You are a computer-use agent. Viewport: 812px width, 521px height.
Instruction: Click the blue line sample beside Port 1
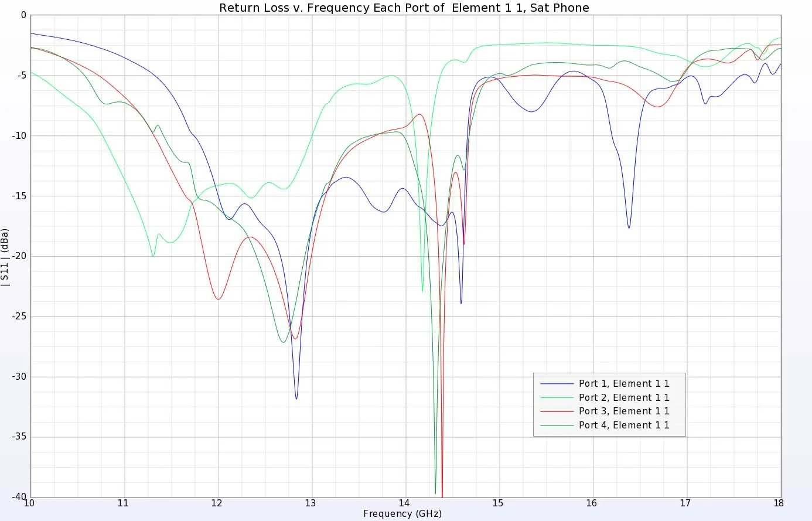[x=557, y=383]
